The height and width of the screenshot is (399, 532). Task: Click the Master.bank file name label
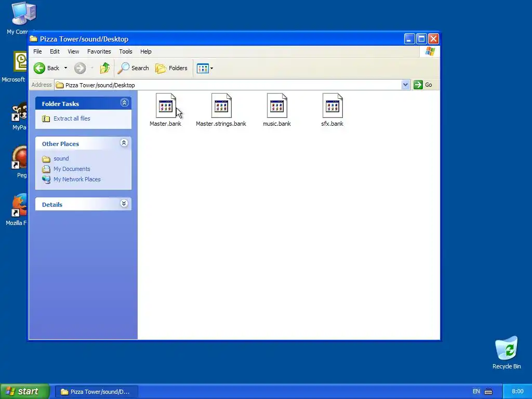(166, 124)
